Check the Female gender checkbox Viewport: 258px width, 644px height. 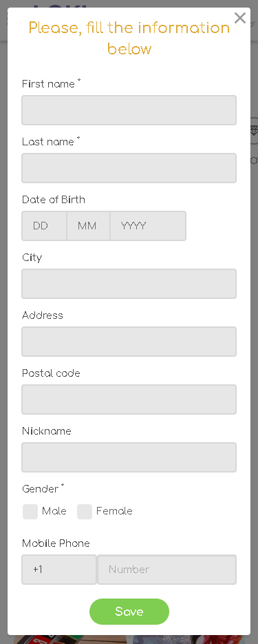[85, 512]
